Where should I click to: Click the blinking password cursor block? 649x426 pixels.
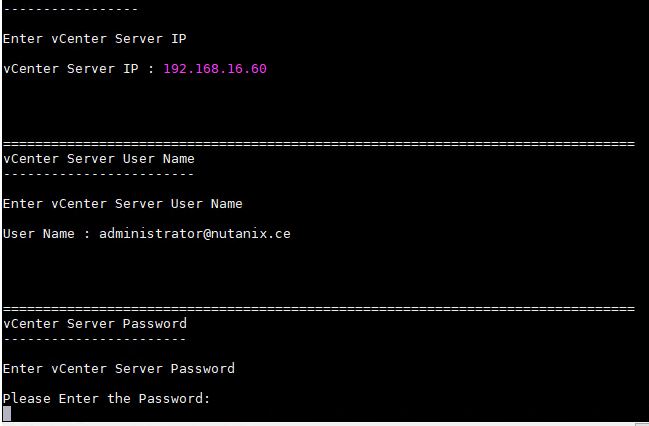7,413
